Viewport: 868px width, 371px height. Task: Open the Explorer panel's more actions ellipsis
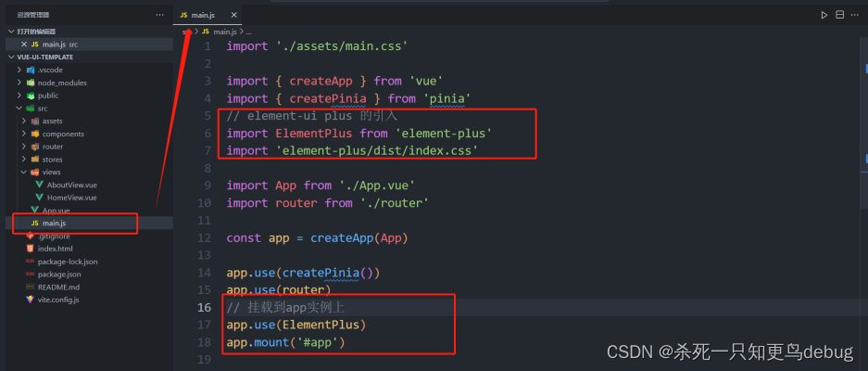(160, 15)
